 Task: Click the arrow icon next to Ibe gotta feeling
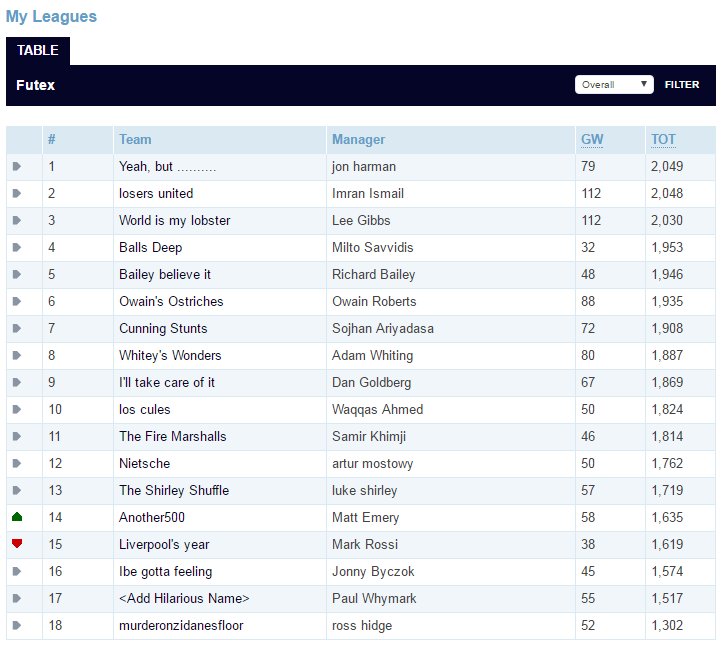pyautogui.click(x=17, y=572)
